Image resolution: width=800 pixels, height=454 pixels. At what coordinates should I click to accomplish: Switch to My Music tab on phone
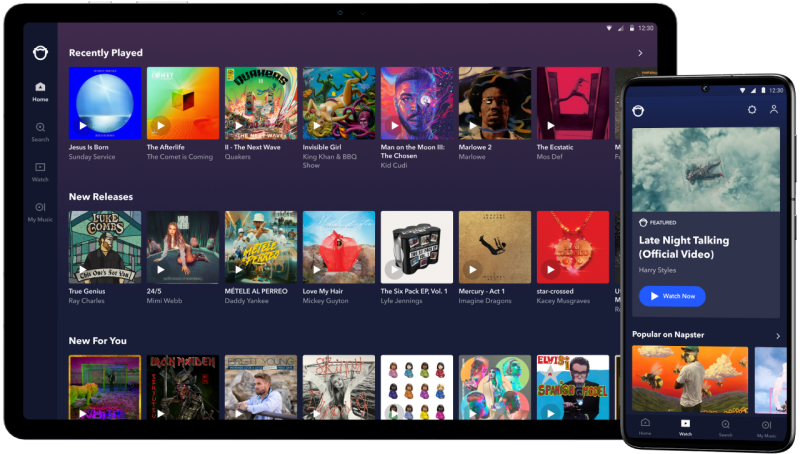pyautogui.click(x=766, y=428)
